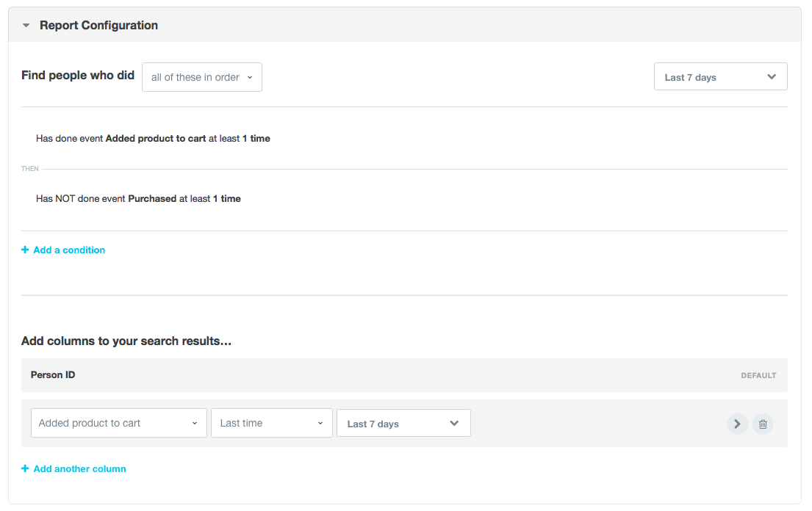Viewport: 812px width, 511px height.
Task: Open the 'Last time' aggregation dropdown
Action: (x=271, y=423)
